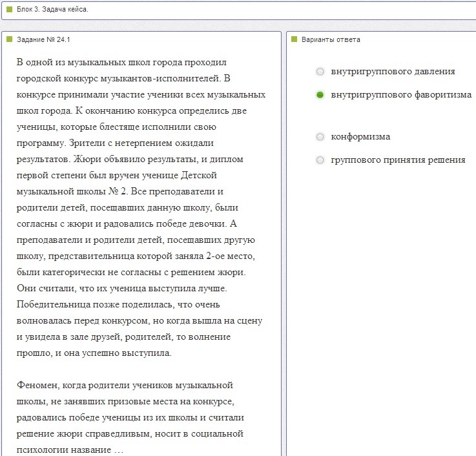Image resolution: width=476 pixels, height=456 pixels.
Task: Click the 'Задание № 24.1' panel title
Action: [x=43, y=39]
